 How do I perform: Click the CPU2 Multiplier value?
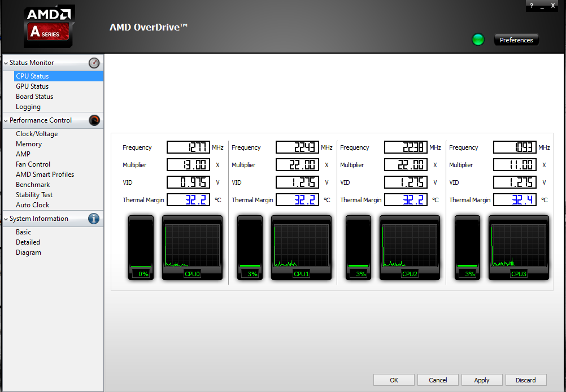406,165
